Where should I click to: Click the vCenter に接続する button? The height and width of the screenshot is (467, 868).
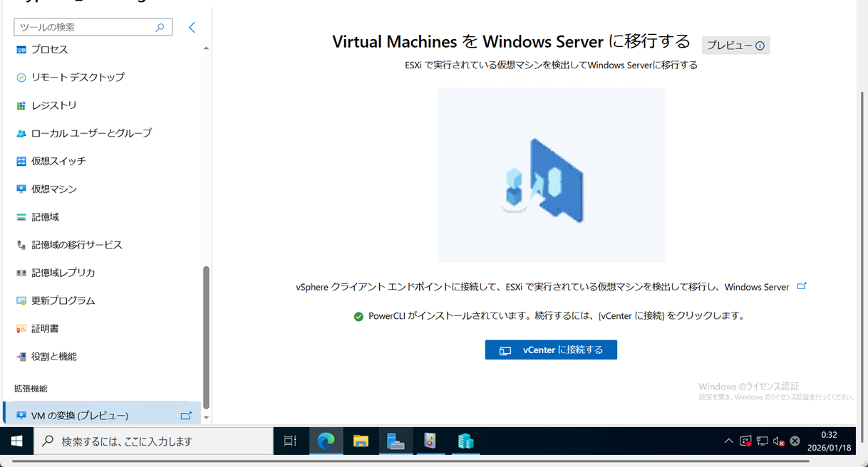[551, 350]
